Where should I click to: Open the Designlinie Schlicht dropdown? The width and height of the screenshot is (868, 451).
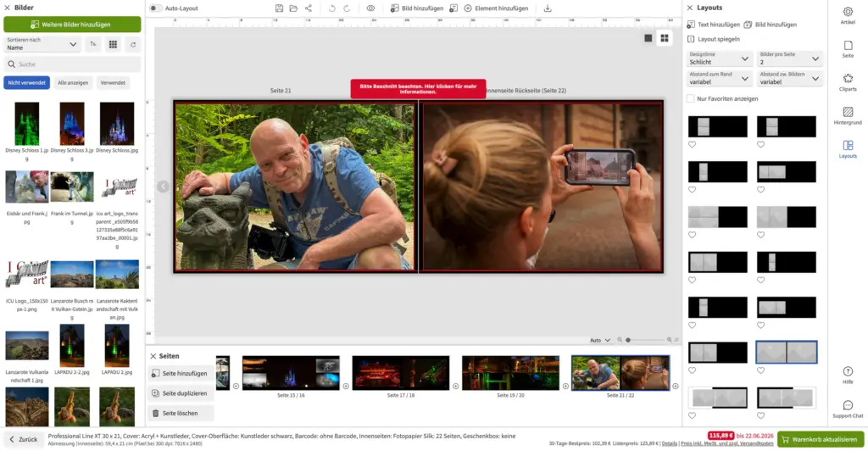[719, 58]
